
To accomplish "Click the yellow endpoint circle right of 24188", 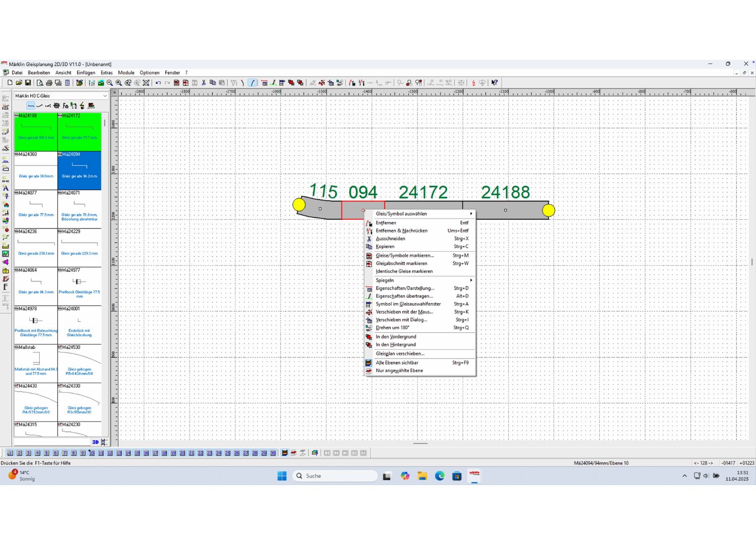I will click(x=548, y=210).
